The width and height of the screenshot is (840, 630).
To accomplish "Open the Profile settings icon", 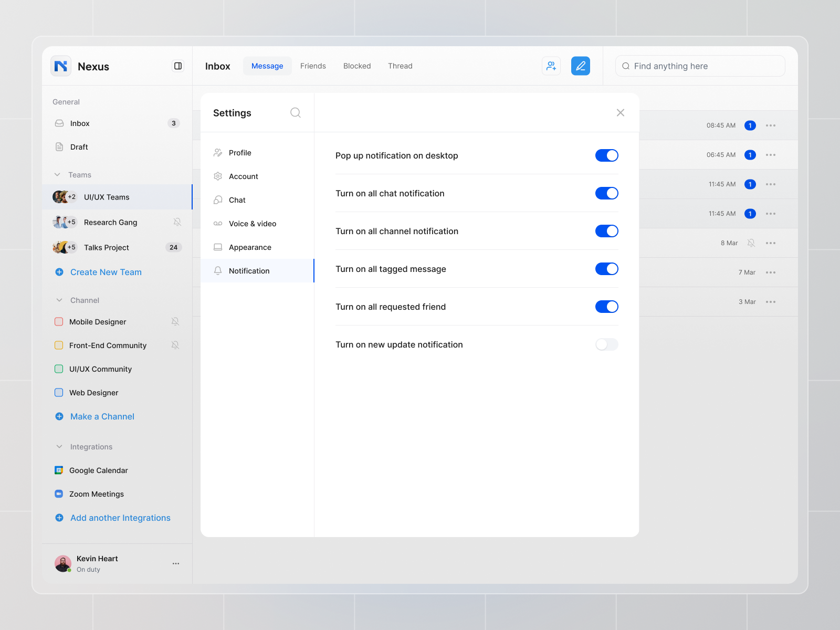I will click(218, 152).
